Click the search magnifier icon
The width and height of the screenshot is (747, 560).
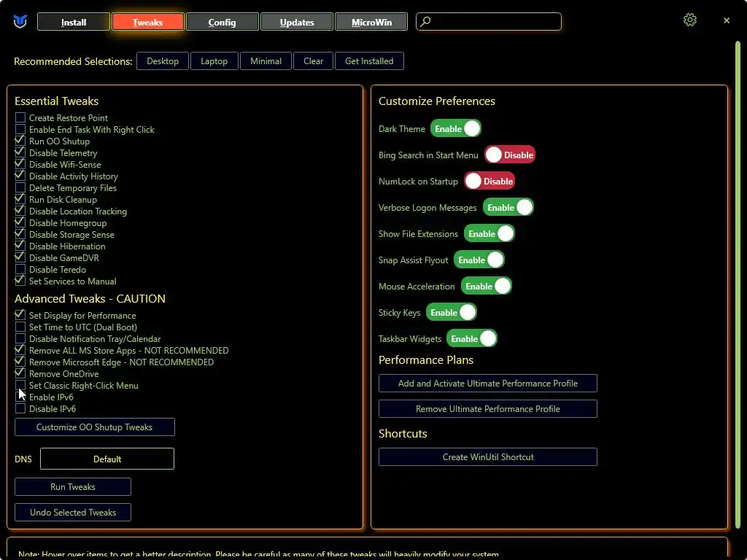click(x=426, y=21)
